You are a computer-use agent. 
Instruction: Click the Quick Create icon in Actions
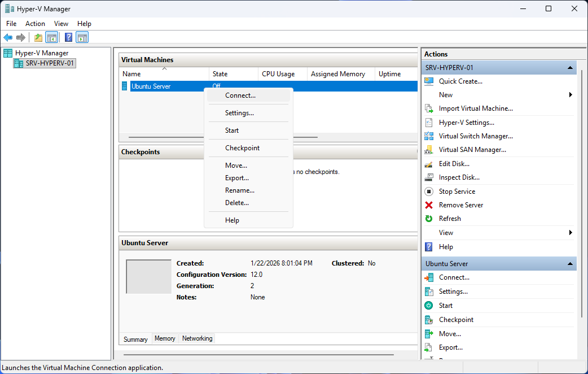click(429, 81)
